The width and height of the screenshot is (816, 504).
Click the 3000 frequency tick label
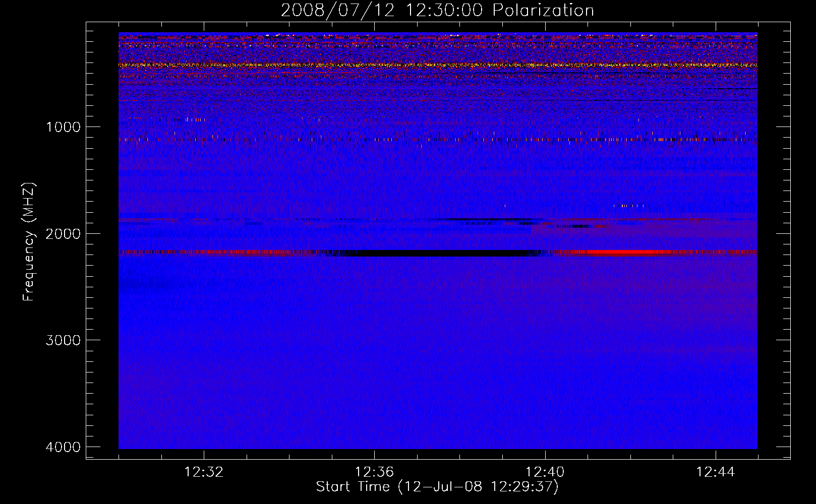click(63, 340)
